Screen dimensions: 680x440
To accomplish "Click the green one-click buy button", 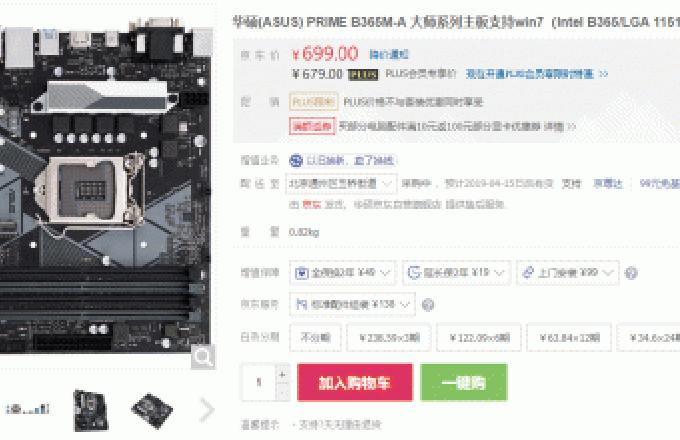I will click(x=464, y=382).
